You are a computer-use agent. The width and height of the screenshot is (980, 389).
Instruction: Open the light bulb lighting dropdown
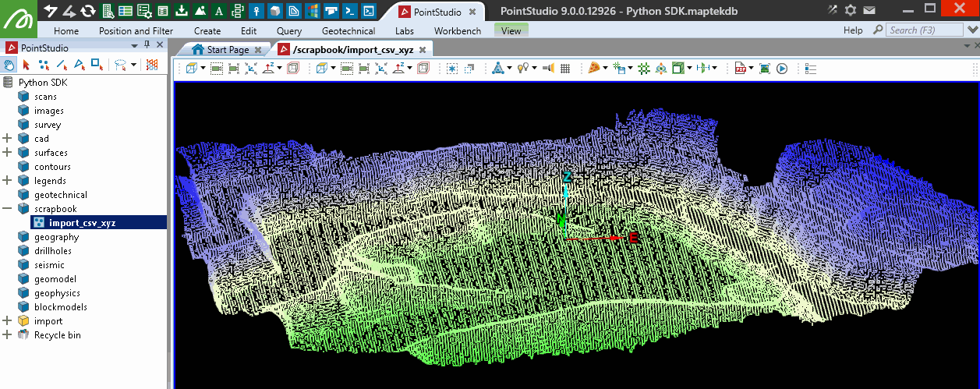coord(534,69)
